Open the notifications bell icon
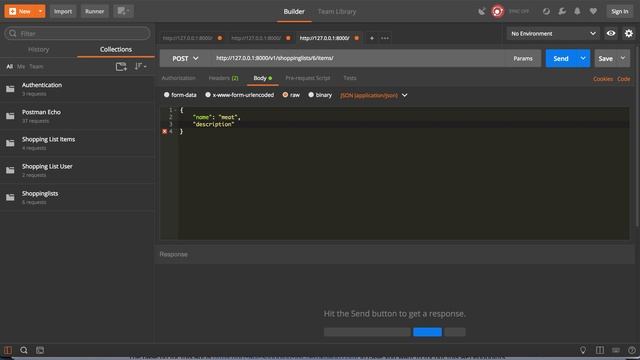Viewport: 640px width, 360px height. 577,11
